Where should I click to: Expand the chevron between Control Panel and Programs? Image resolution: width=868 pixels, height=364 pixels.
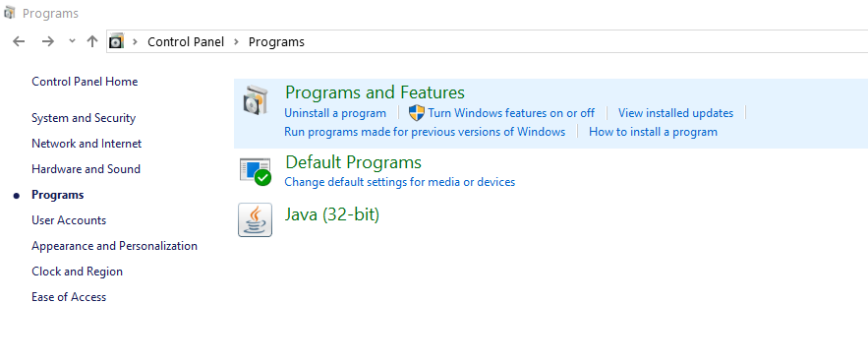[x=236, y=41]
